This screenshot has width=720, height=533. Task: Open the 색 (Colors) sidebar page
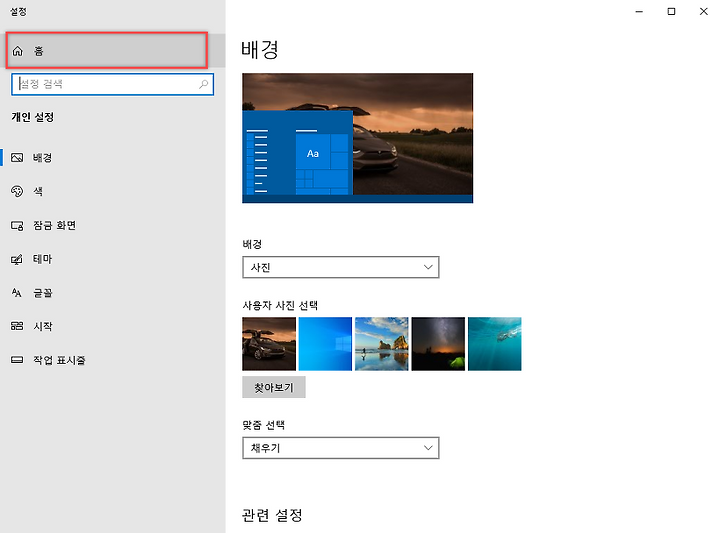[112, 191]
